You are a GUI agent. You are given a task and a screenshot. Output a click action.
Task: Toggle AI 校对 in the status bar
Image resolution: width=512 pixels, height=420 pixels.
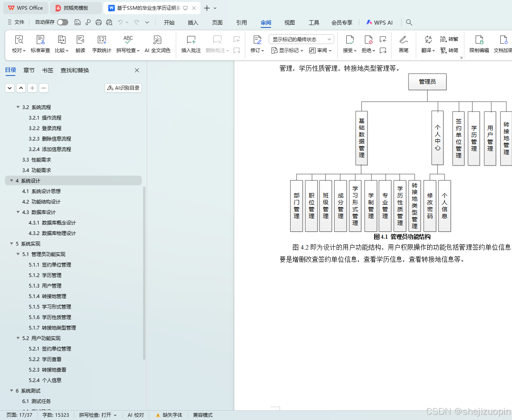(135, 415)
